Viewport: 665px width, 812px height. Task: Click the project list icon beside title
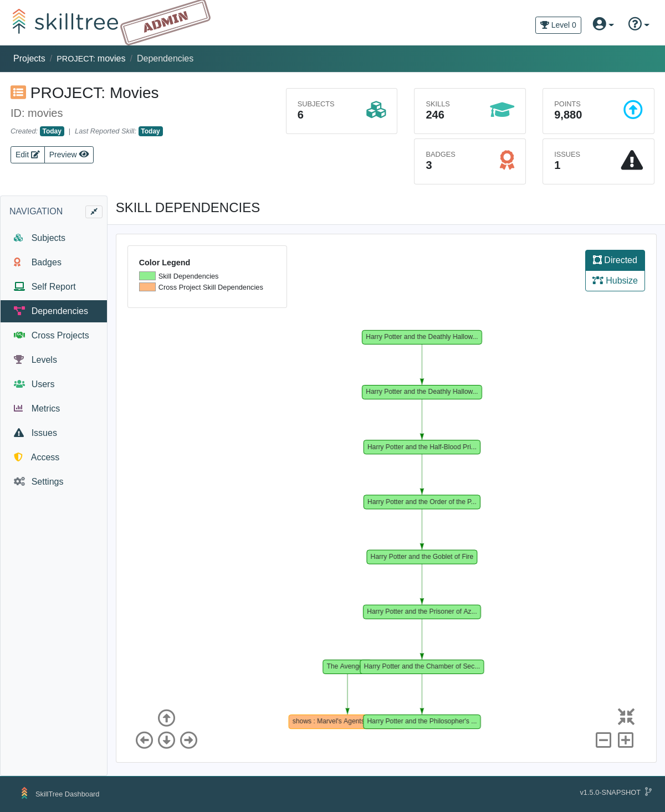click(x=18, y=92)
